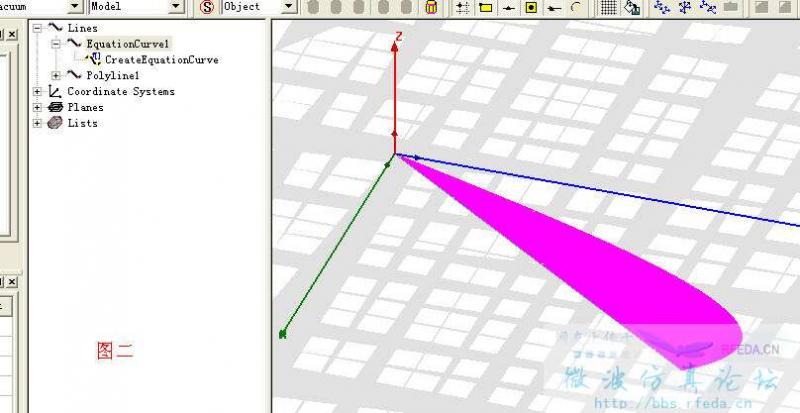The width and height of the screenshot is (800, 413).
Task: Click the yellow square with center dot icon
Action: [531, 7]
